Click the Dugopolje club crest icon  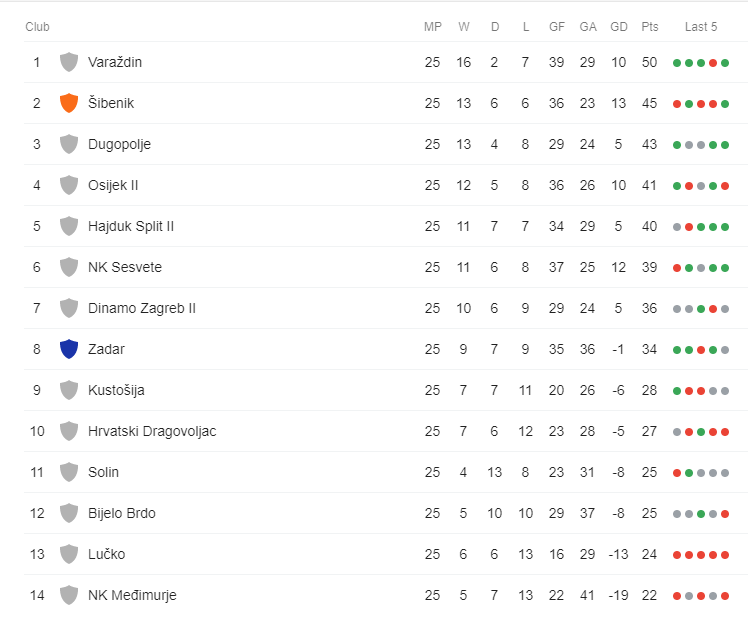pyautogui.click(x=69, y=144)
